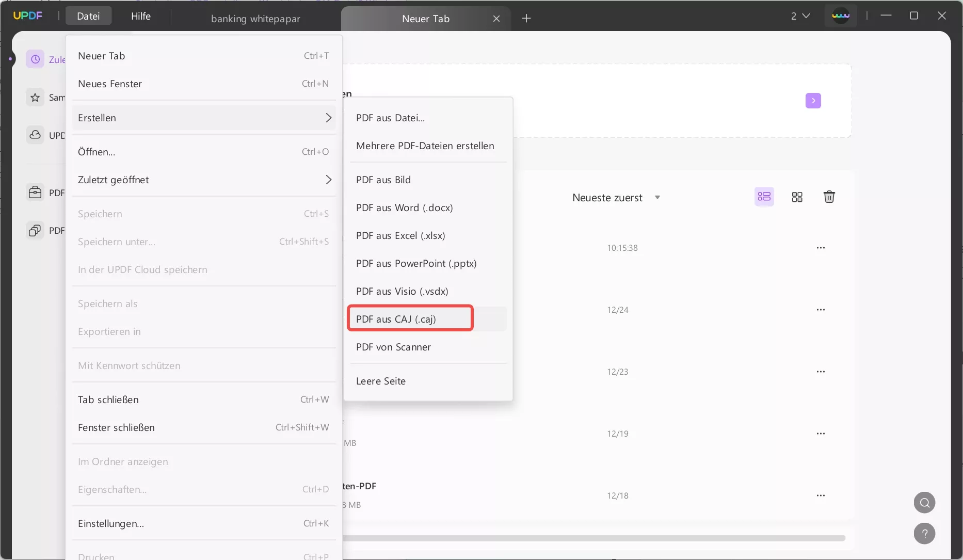Open more options for 12/18 file
This screenshot has width=963, height=560.
(821, 495)
